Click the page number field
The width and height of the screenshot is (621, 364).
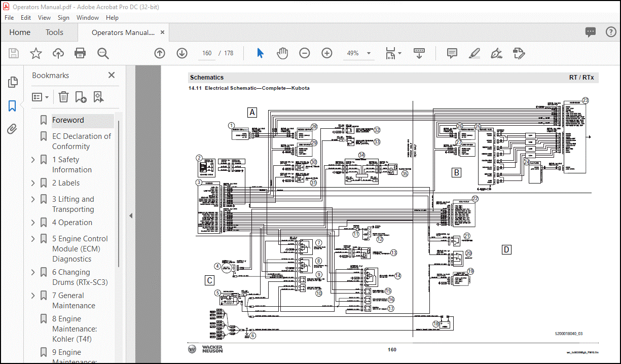point(206,53)
